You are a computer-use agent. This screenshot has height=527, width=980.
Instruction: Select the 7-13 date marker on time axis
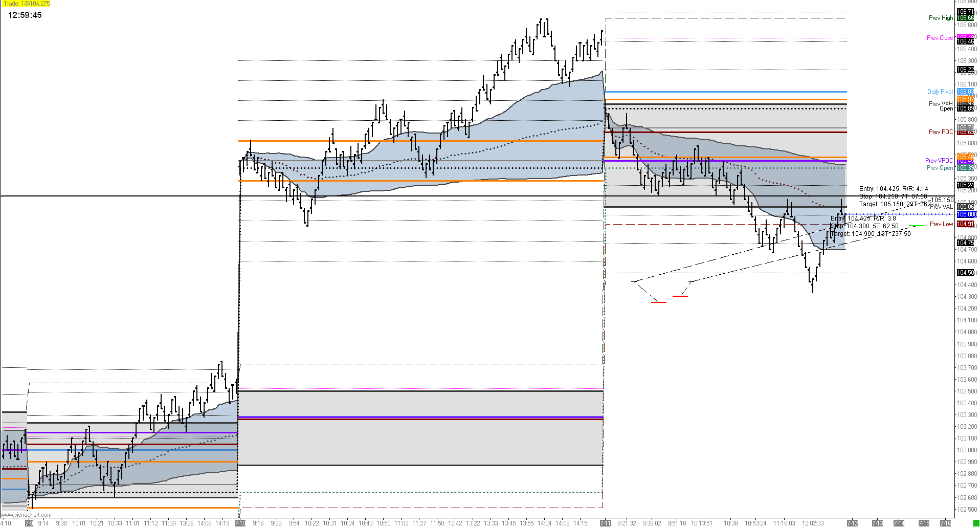tap(877, 523)
